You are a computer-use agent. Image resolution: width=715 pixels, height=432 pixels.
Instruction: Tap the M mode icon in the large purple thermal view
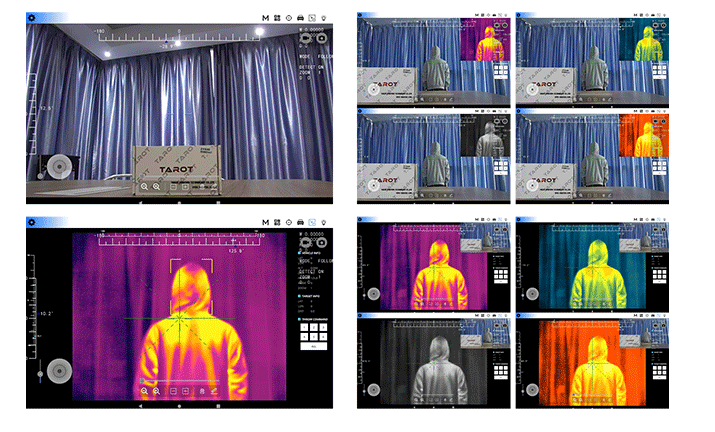(265, 222)
